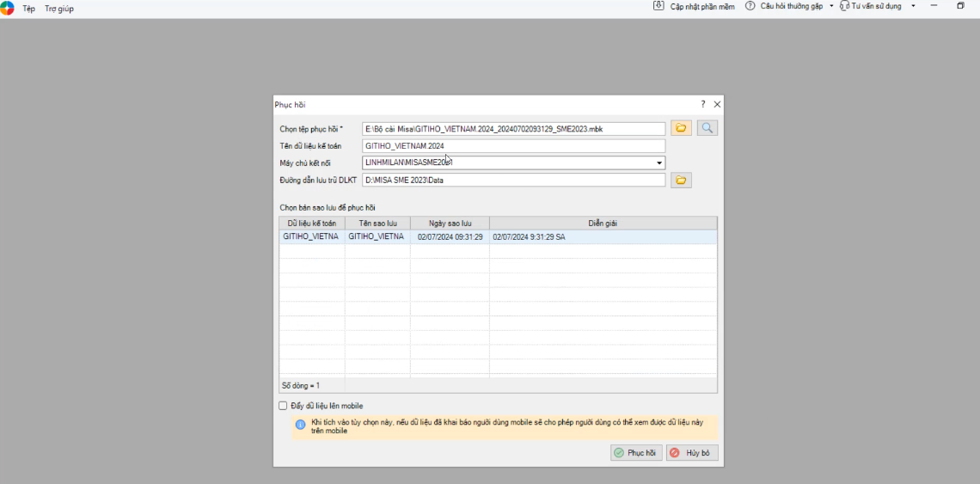Click the Tên dữ liệu kế toán field
Screen dimensions: 980x484
click(514, 145)
